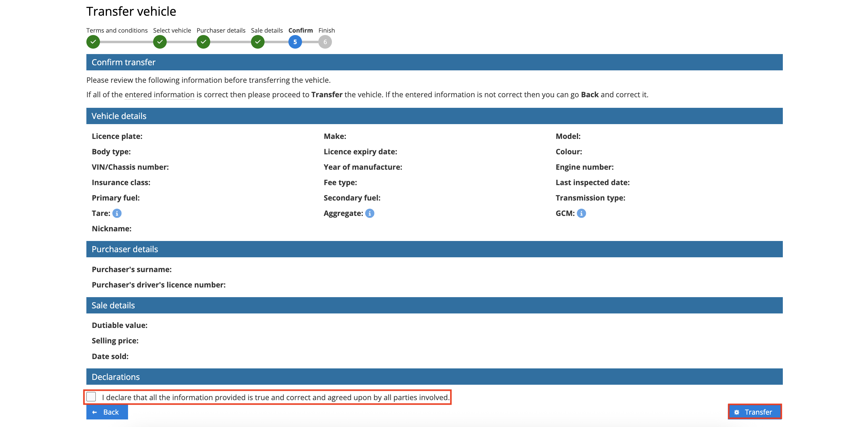Click the grey step 6 Finish circle
This screenshot has width=868, height=427.
point(325,42)
